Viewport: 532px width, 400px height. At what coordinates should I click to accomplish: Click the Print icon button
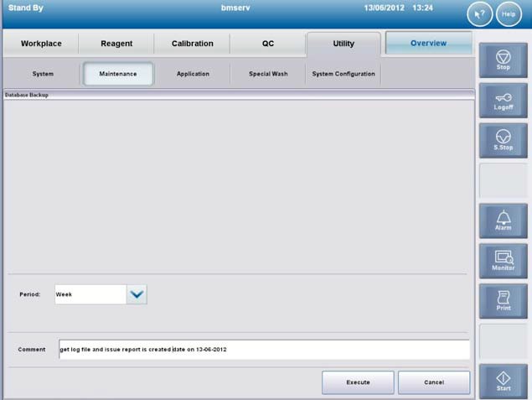[504, 301]
